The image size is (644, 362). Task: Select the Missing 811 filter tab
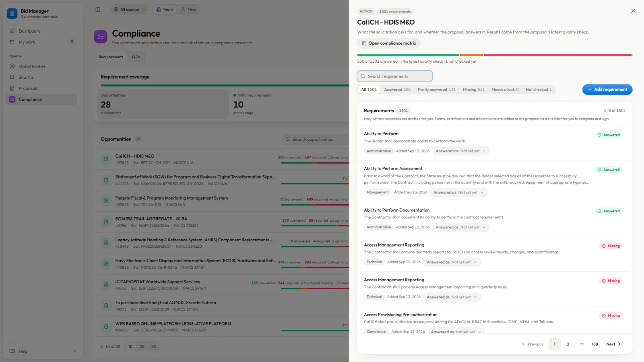tap(473, 89)
